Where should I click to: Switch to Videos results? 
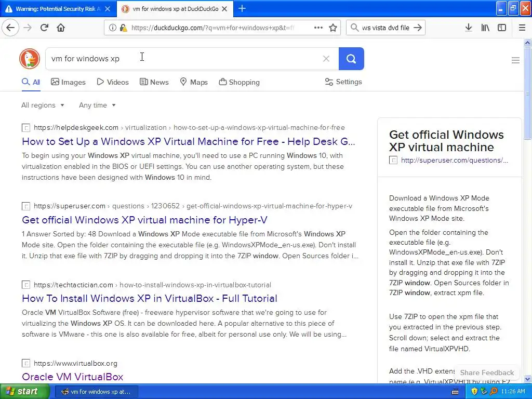click(113, 82)
